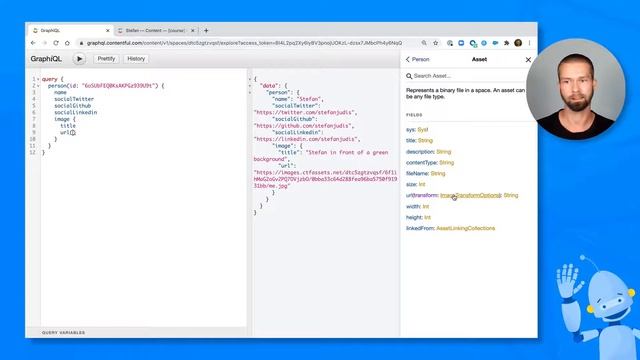Viewport: 640px width, 360px height.
Task: Click the sociallinkedin field in query
Action: [x=76, y=112]
